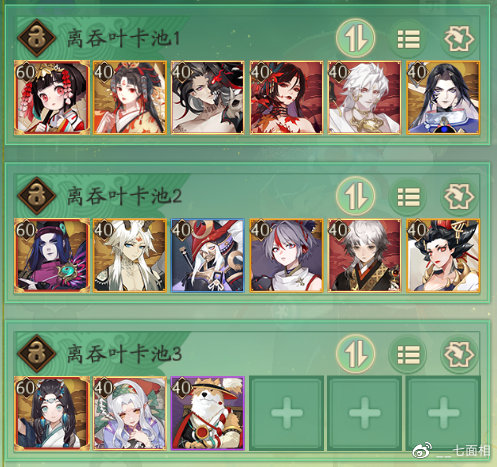
Task: Click the fifth empty plus slot in 卡池3
Action: 364,413
